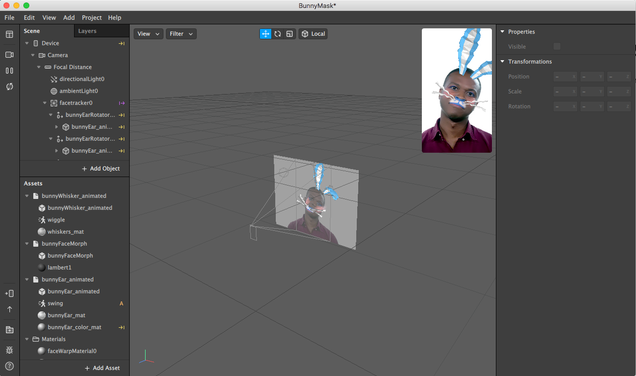Click the help question mark icon
636x376 pixels.
[9, 366]
